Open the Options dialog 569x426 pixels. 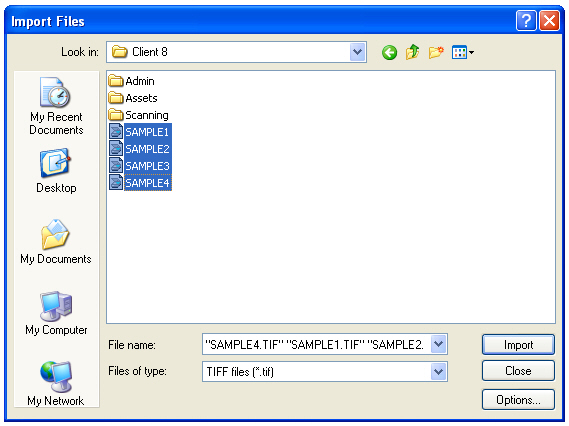(518, 400)
